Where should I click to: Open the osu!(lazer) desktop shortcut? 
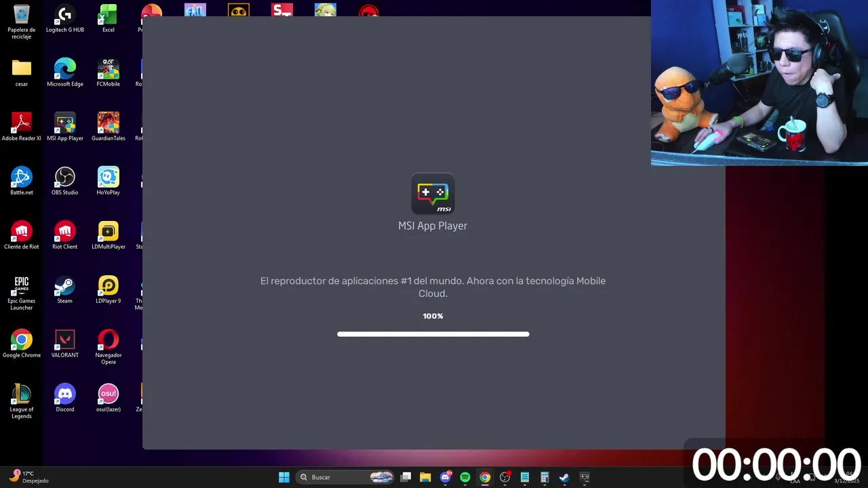[x=108, y=399]
